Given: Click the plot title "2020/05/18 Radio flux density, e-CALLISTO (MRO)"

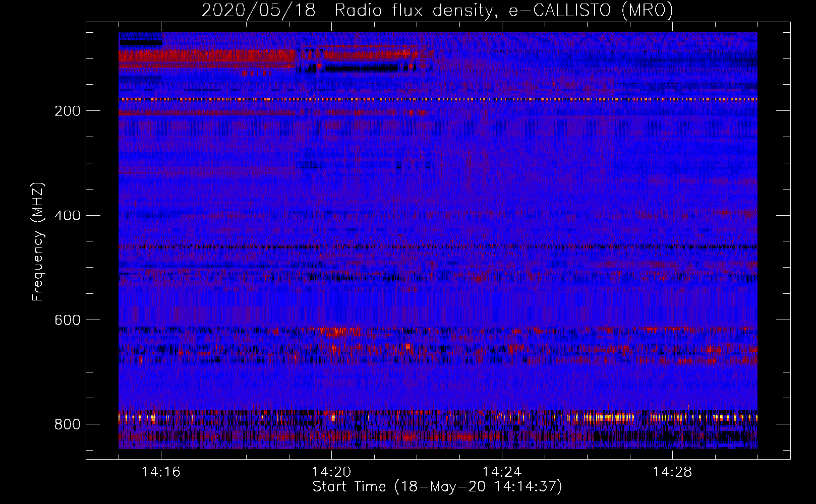Looking at the screenshot, I should point(437,10).
